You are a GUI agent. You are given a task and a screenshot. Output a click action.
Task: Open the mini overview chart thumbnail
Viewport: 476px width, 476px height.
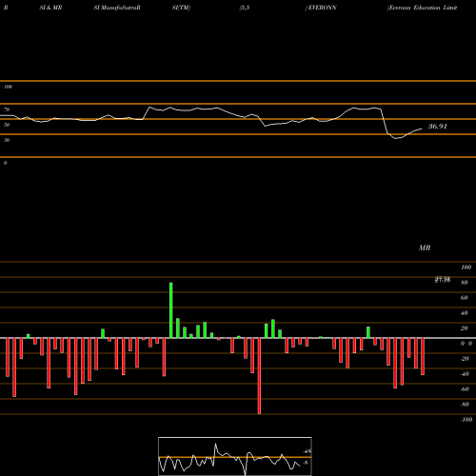click(235, 456)
